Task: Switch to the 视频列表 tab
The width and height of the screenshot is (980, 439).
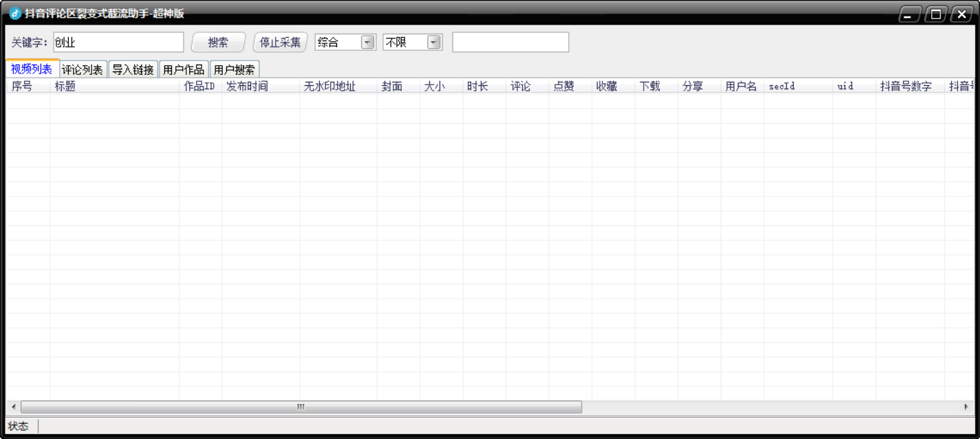Action: [32, 69]
